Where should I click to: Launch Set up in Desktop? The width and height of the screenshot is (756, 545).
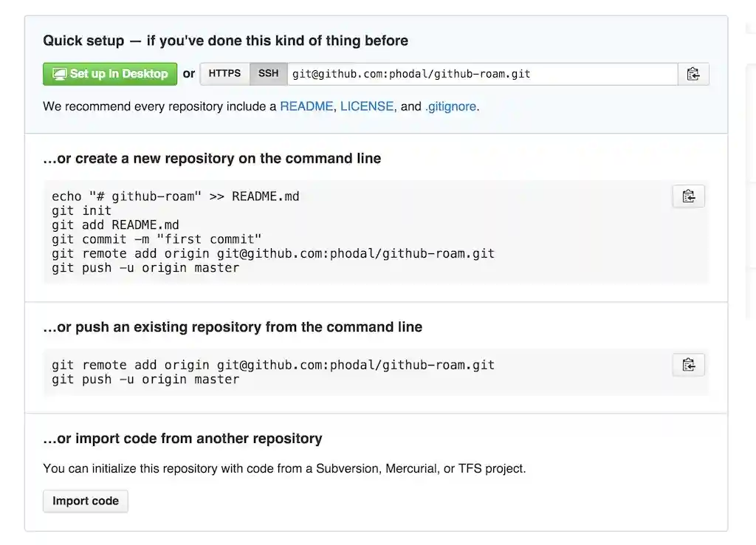tap(109, 73)
